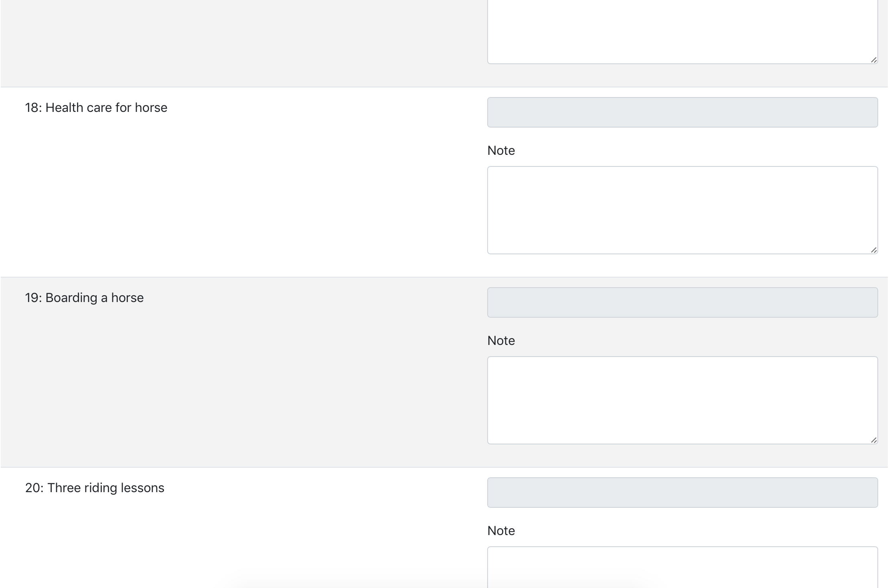
Task: Click the Note label in item 19
Action: coord(501,341)
